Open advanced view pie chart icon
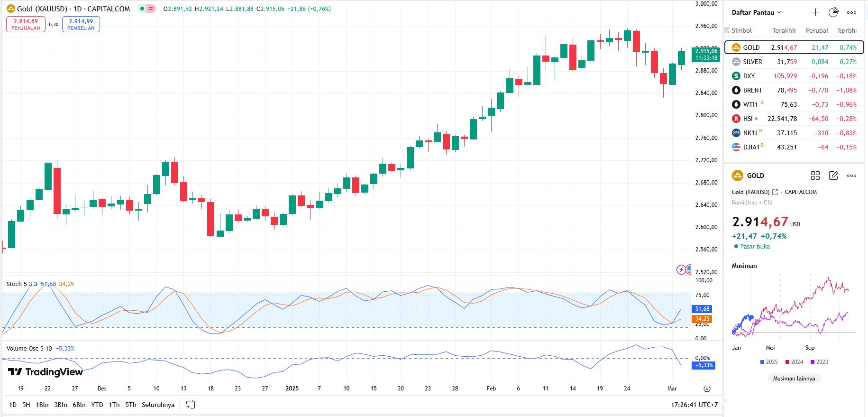 (x=833, y=12)
